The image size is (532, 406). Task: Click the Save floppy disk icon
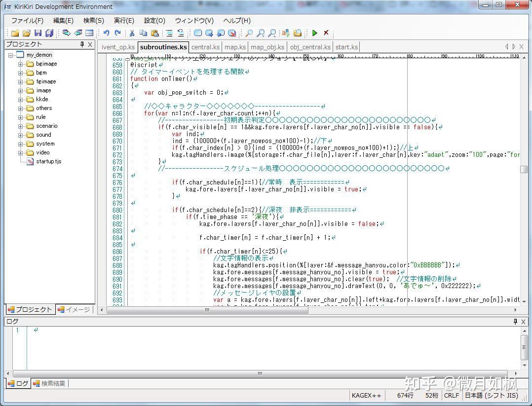tap(38, 33)
